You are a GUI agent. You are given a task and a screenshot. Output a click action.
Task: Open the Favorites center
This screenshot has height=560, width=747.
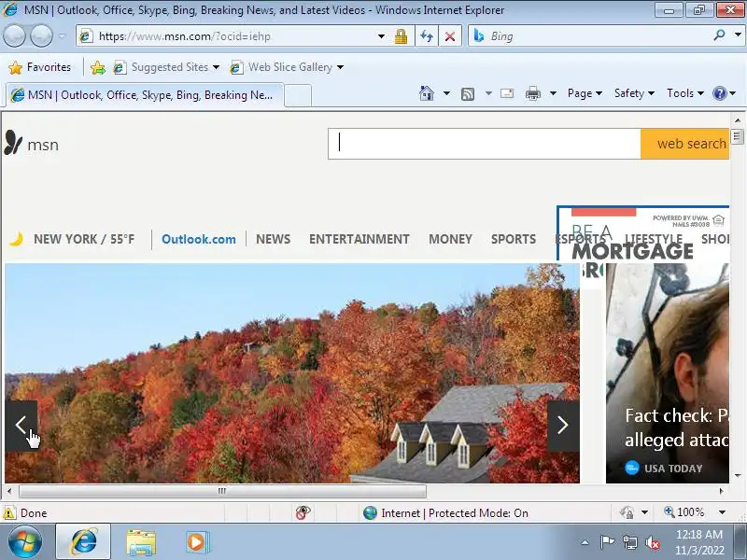click(39, 67)
